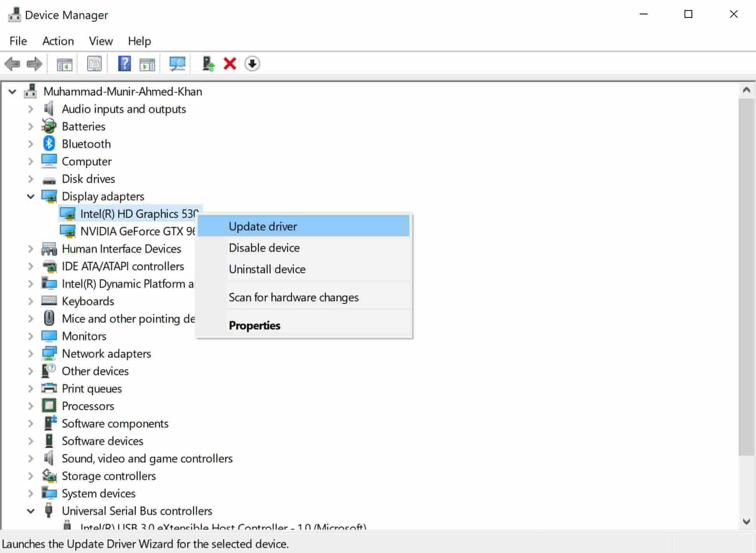This screenshot has width=756, height=553.
Task: Click the red Uninstall device toolbar icon
Action: pyautogui.click(x=229, y=63)
